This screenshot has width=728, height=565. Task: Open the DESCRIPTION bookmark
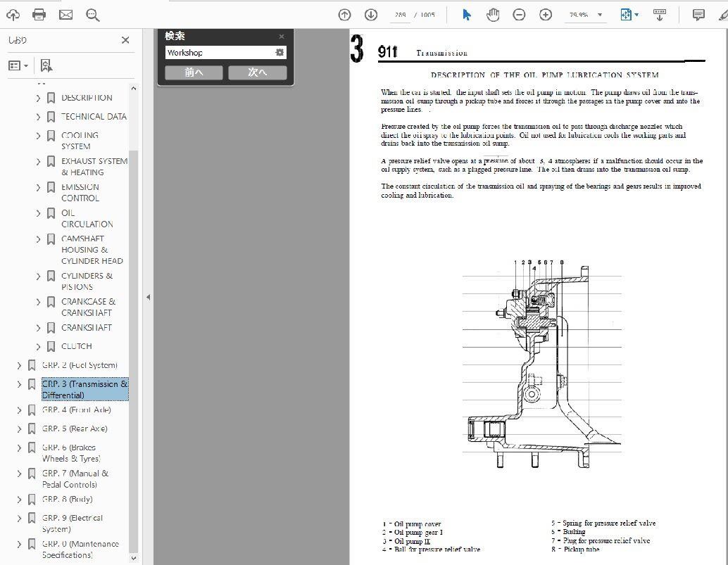[x=87, y=98]
